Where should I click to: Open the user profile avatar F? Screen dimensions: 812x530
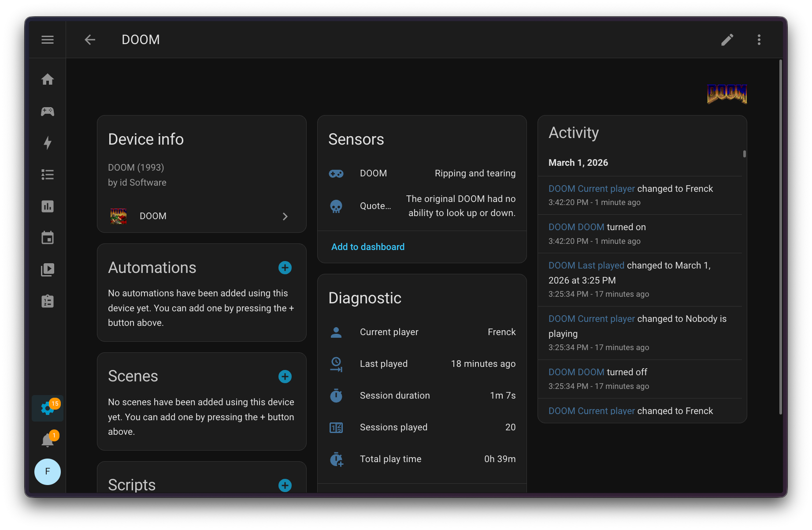click(47, 472)
